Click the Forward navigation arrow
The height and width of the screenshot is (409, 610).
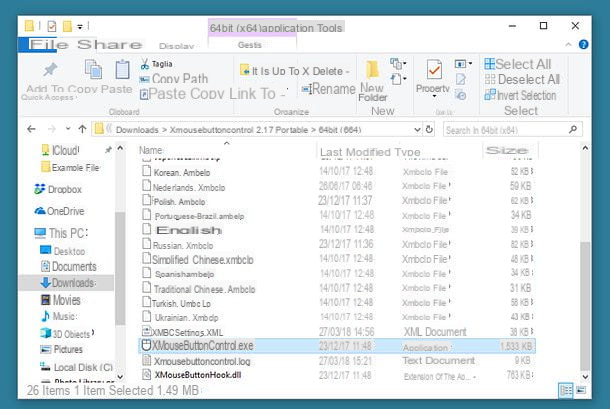pos(51,129)
